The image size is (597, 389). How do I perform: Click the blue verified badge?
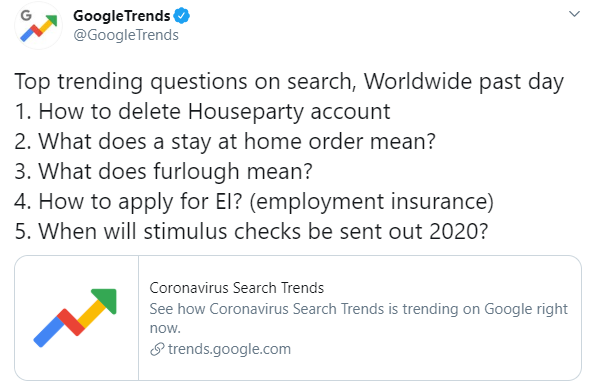coord(182,16)
